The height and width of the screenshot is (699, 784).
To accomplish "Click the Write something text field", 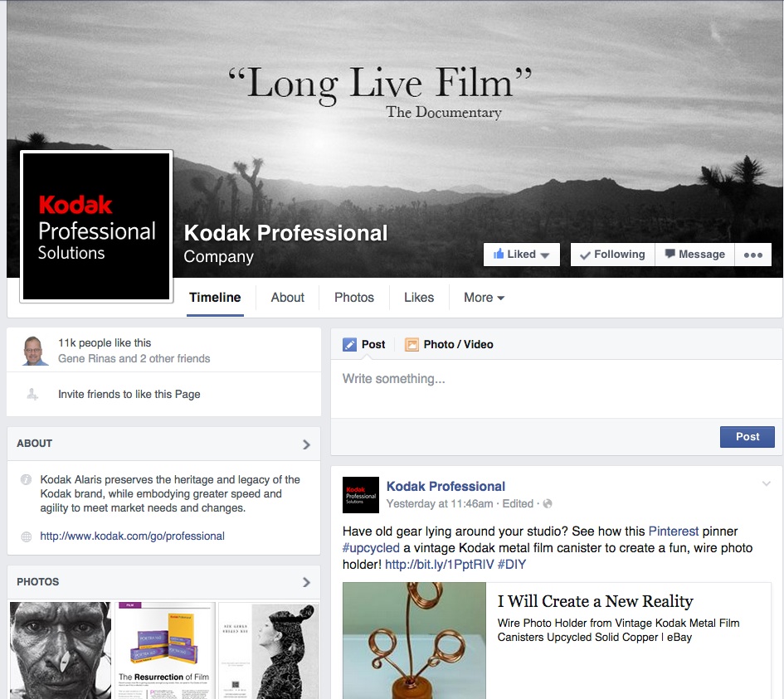I will coord(557,389).
